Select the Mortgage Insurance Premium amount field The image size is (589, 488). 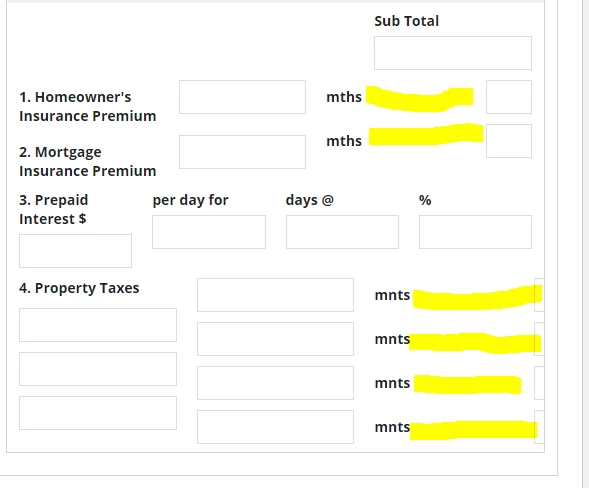242,152
